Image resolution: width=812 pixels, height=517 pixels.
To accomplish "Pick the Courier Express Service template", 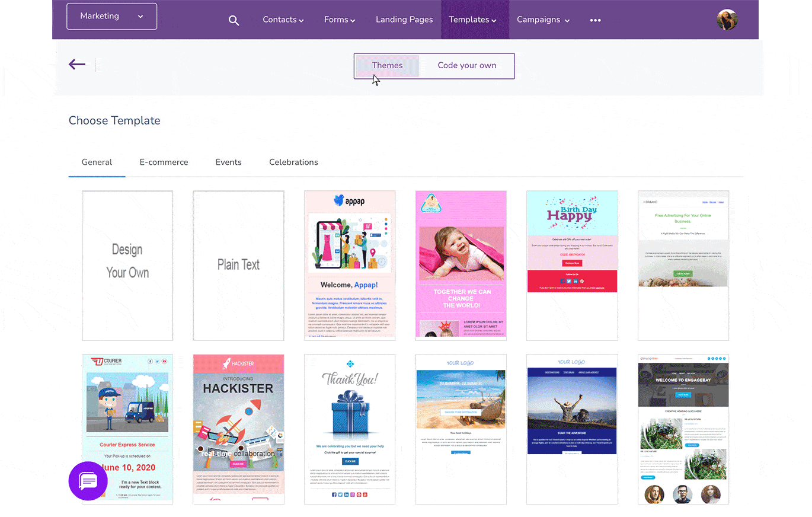I will click(127, 429).
